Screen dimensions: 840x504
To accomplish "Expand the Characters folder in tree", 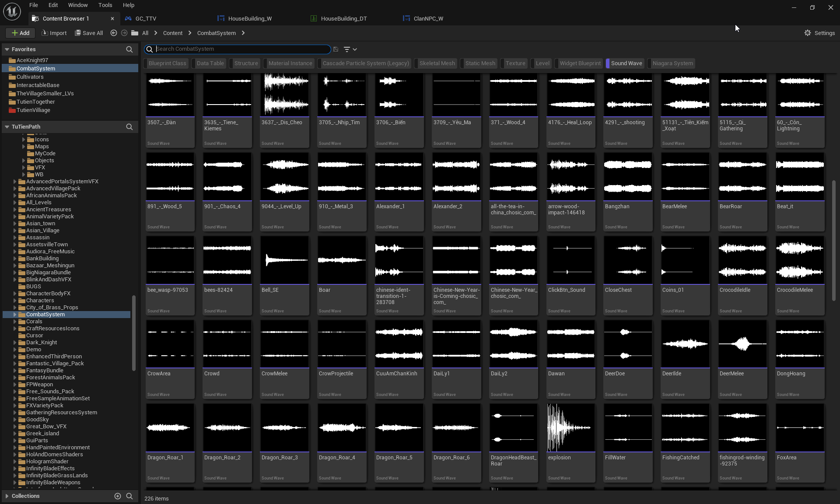I will tap(15, 301).
